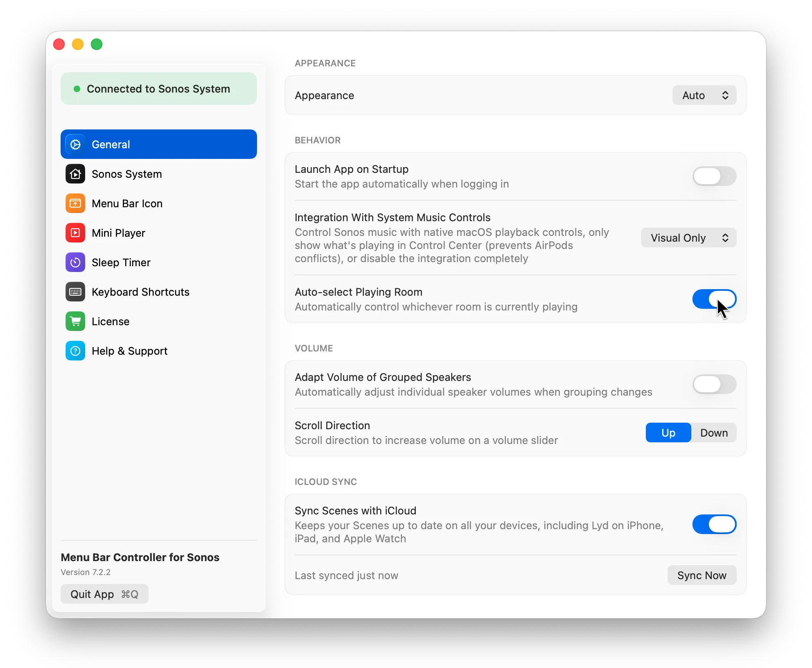The width and height of the screenshot is (812, 668).
Task: Click the 'ICLOUD SYNC' section header
Action: click(x=326, y=482)
